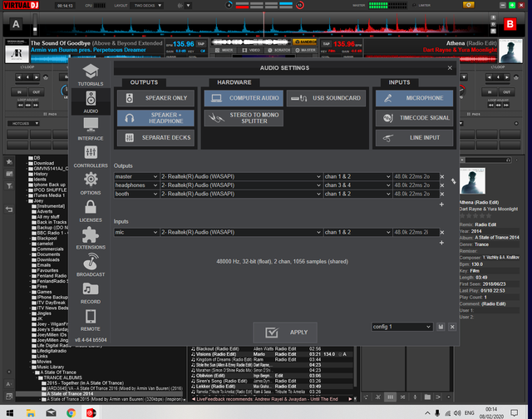Toggle Line Input option
Image resolution: width=532 pixels, height=419 pixels.
point(414,138)
